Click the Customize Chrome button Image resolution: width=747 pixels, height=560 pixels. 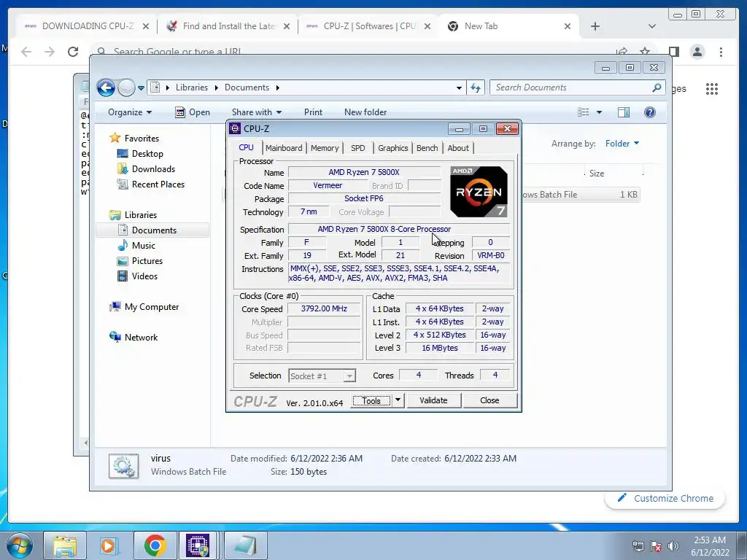[665, 498]
